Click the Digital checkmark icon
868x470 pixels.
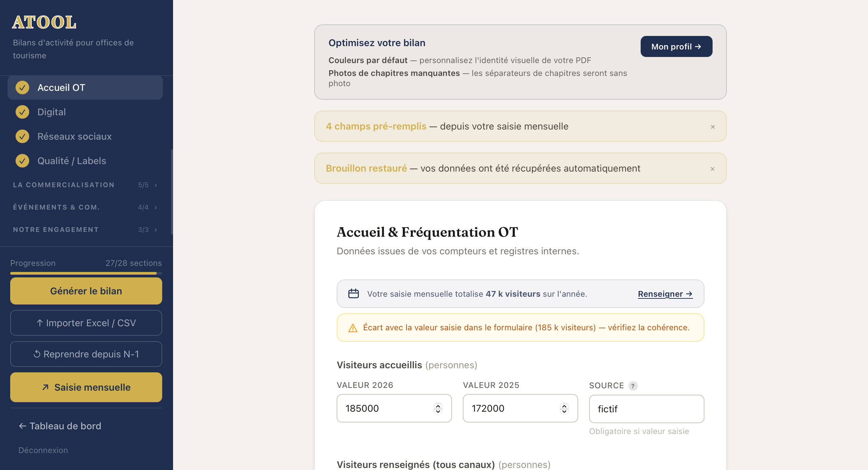click(22, 112)
